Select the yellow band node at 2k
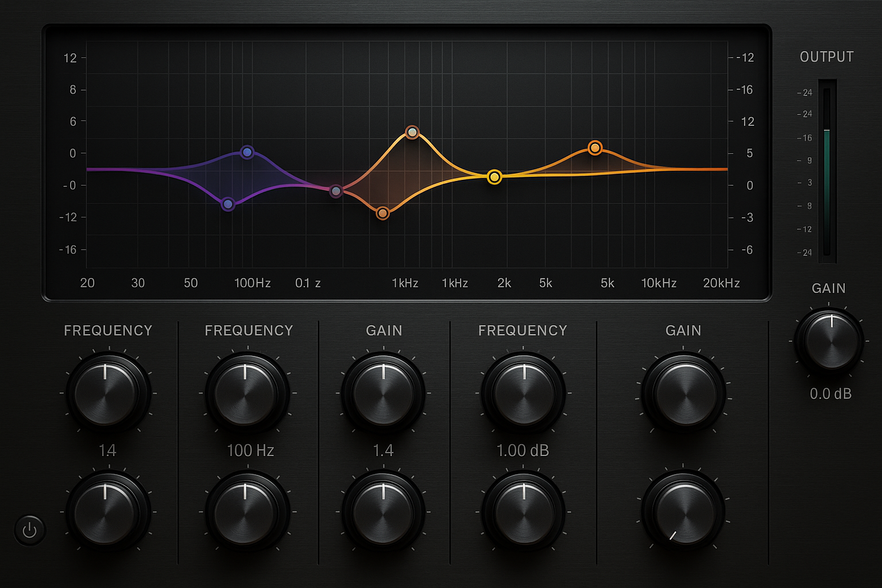 pos(493,177)
